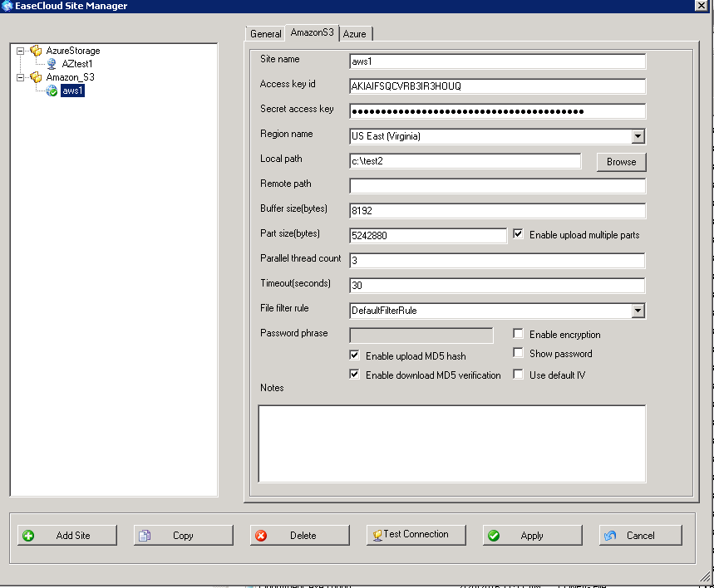This screenshot has width=714, height=588.
Task: Click the Parallel thread count field
Action: [x=497, y=261]
